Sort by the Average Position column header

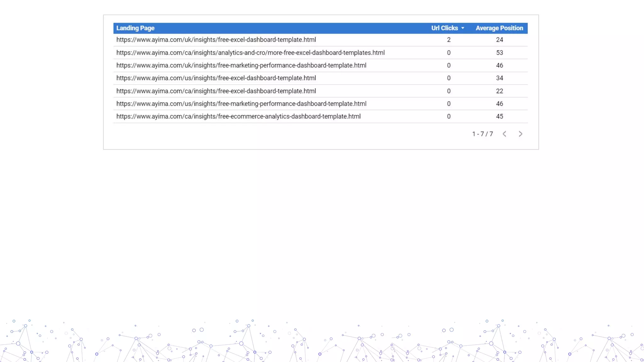tap(499, 28)
